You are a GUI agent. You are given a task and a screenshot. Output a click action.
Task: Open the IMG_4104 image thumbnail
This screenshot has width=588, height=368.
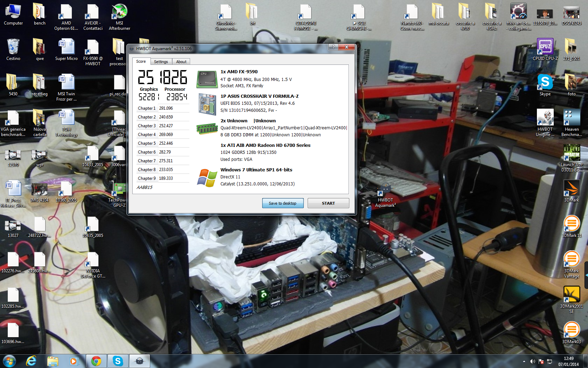(40, 192)
